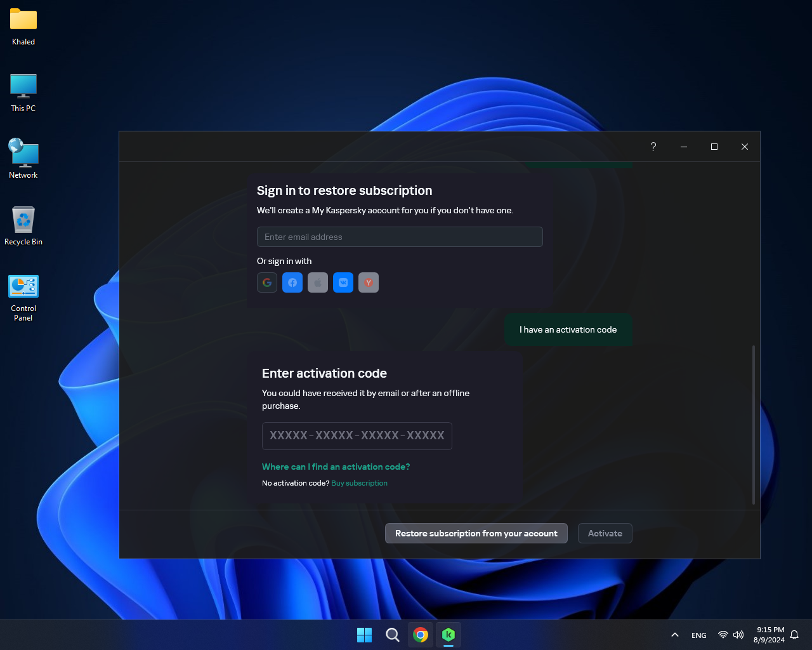The image size is (812, 650).
Task: Sign in with Google icon
Action: point(267,282)
